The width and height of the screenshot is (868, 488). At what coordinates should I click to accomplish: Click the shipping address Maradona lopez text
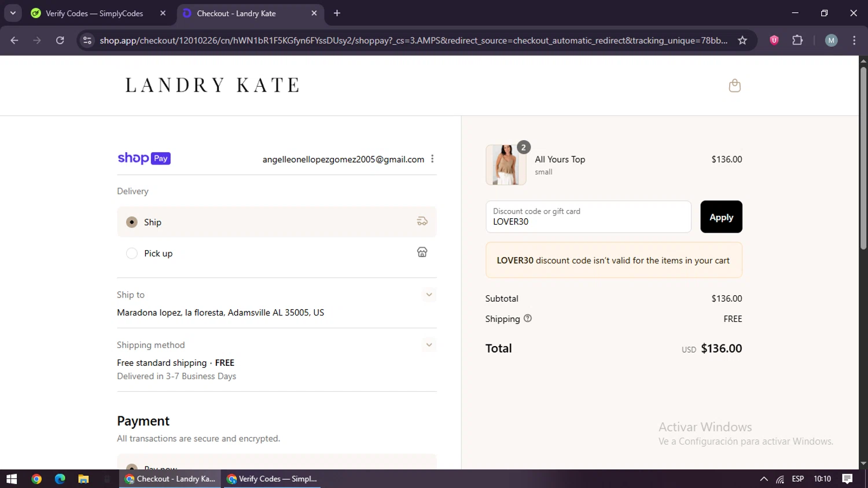tap(220, 313)
